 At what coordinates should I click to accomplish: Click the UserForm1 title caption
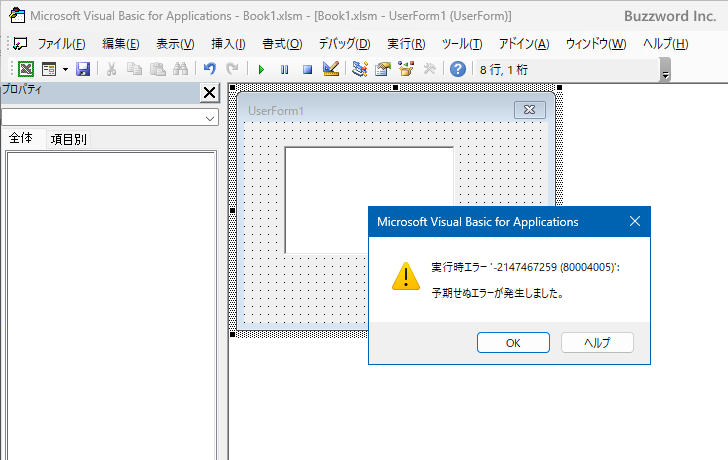(x=276, y=110)
